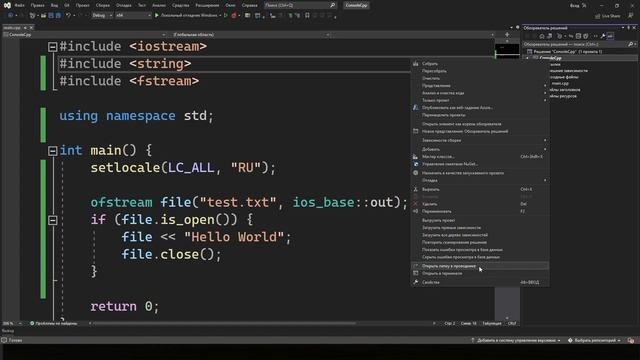640x360 pixels.
Task: Click the "Проблемы не найдены" status indicator
Action: [x=53, y=324]
